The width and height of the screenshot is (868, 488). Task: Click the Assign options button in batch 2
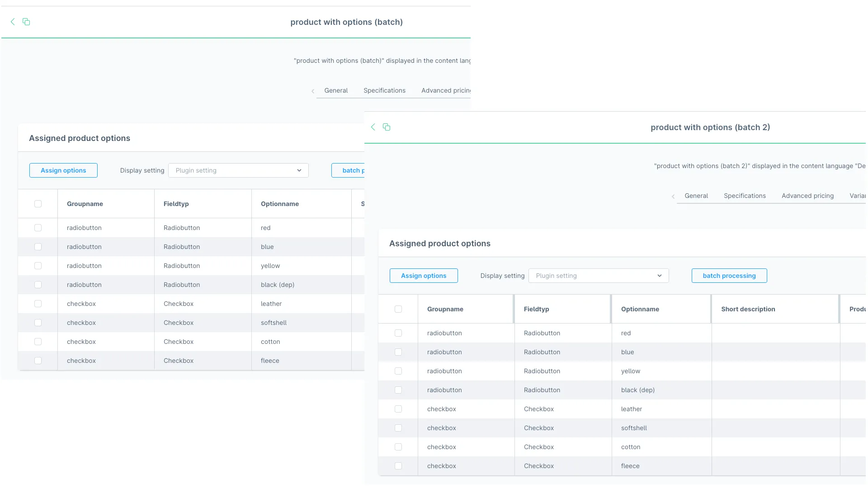click(x=423, y=276)
